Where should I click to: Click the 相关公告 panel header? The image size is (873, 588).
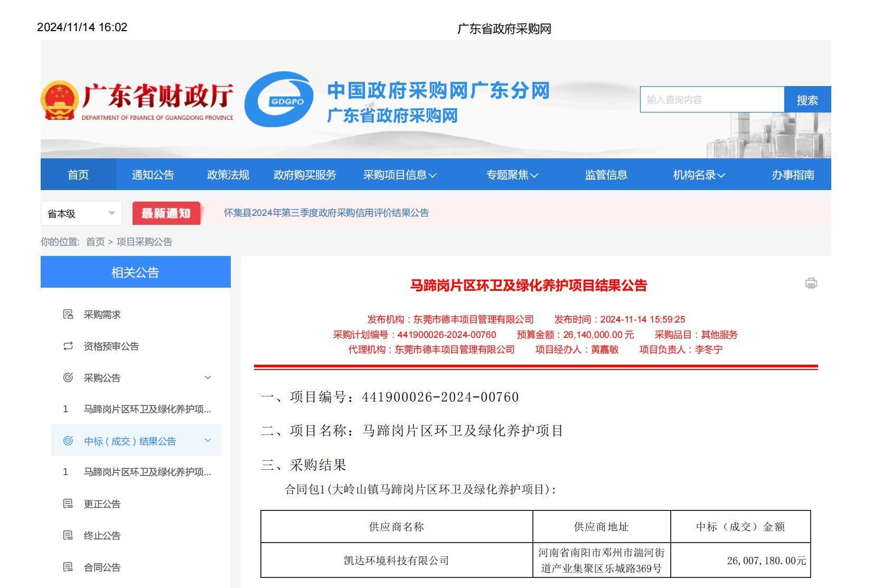(136, 272)
